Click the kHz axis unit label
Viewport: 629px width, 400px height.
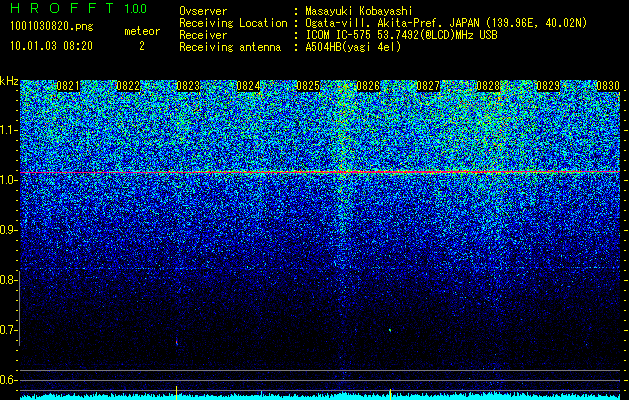pyautogui.click(x=9, y=81)
